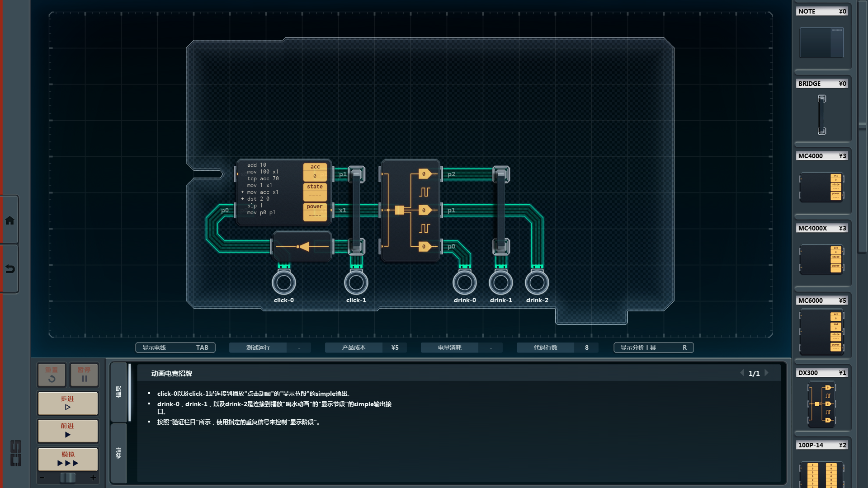Screen dimensions: 868x488
Task: Open the 信息 info tab
Action: pos(118,392)
